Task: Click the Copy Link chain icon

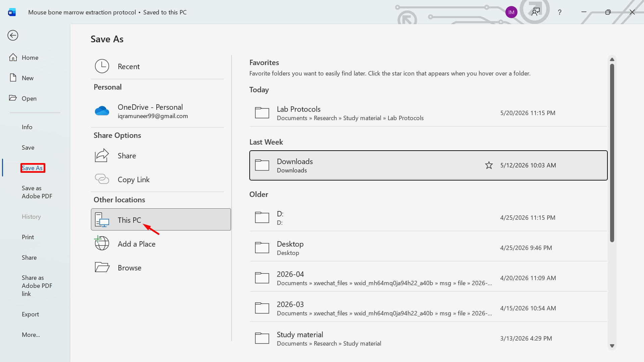Action: pyautogui.click(x=102, y=179)
